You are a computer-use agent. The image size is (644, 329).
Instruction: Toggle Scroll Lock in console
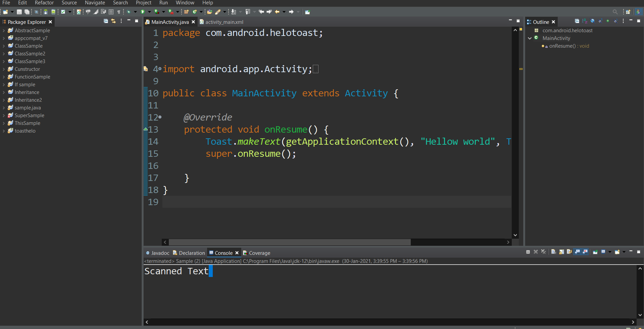click(561, 252)
